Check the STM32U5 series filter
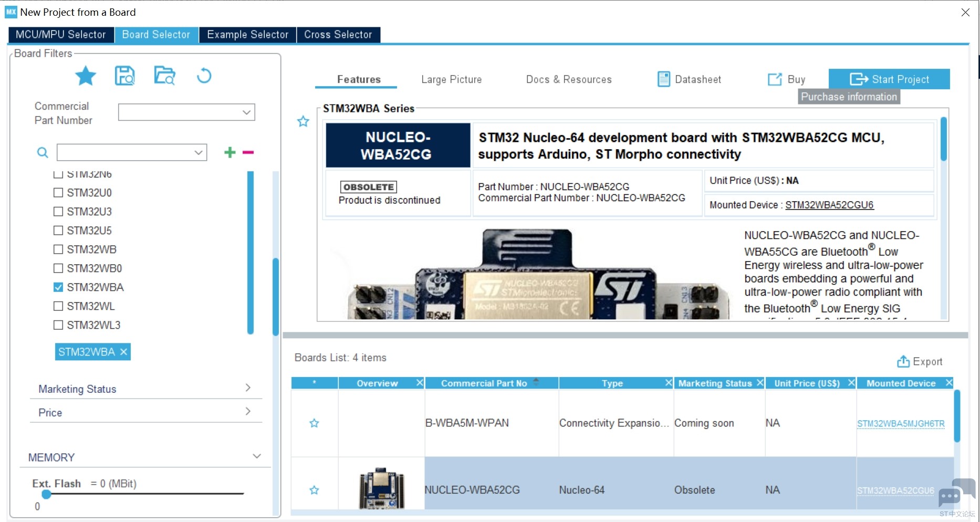The width and height of the screenshot is (980, 522). click(58, 231)
